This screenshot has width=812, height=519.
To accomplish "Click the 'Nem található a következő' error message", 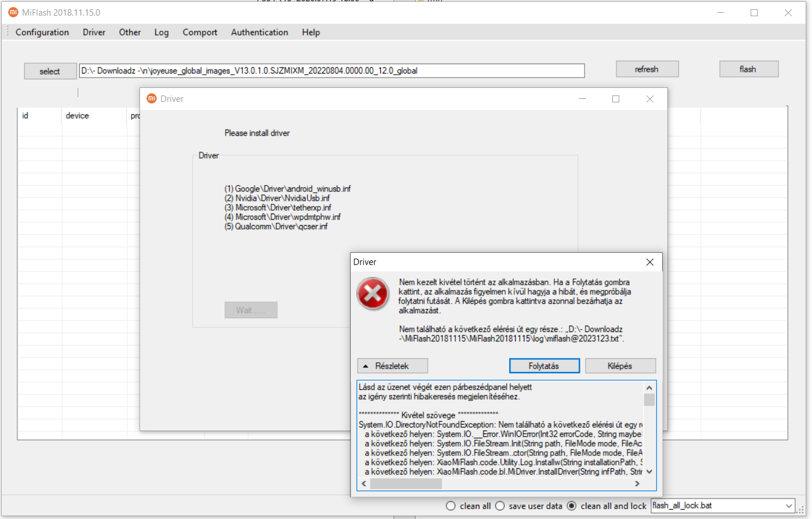I will coord(512,334).
